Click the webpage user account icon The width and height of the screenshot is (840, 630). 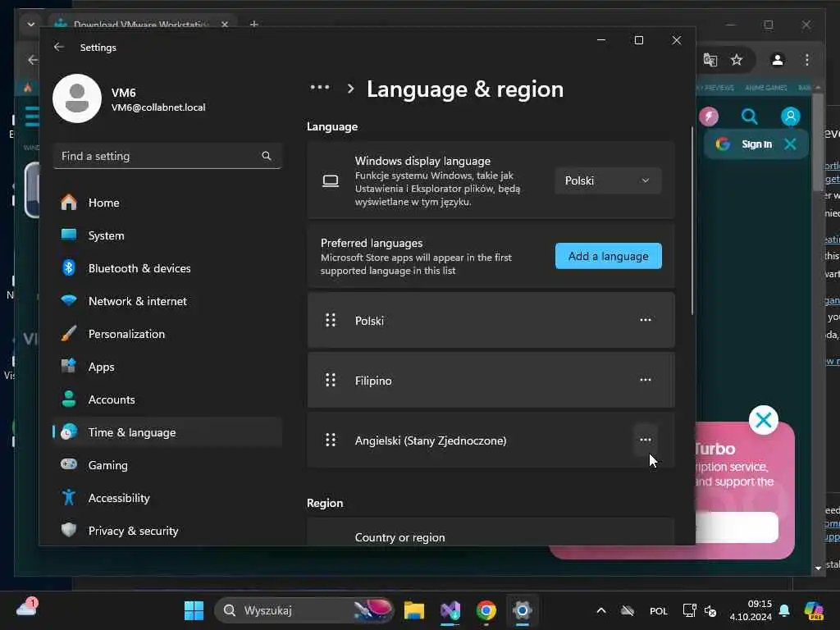790,116
